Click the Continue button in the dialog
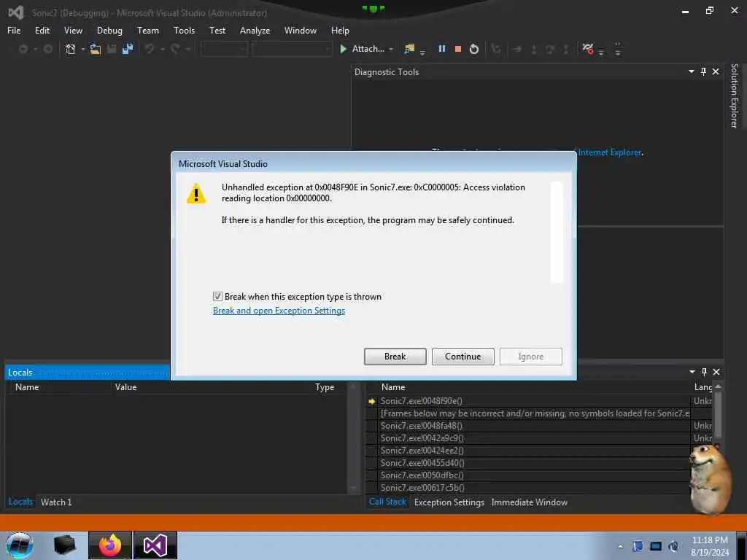Viewport: 747px width, 560px height. click(462, 357)
